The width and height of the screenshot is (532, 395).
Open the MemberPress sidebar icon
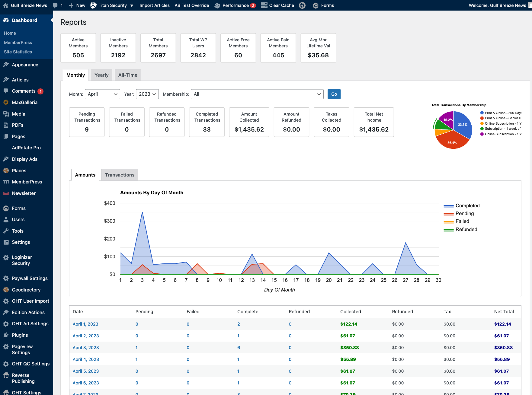click(x=6, y=182)
